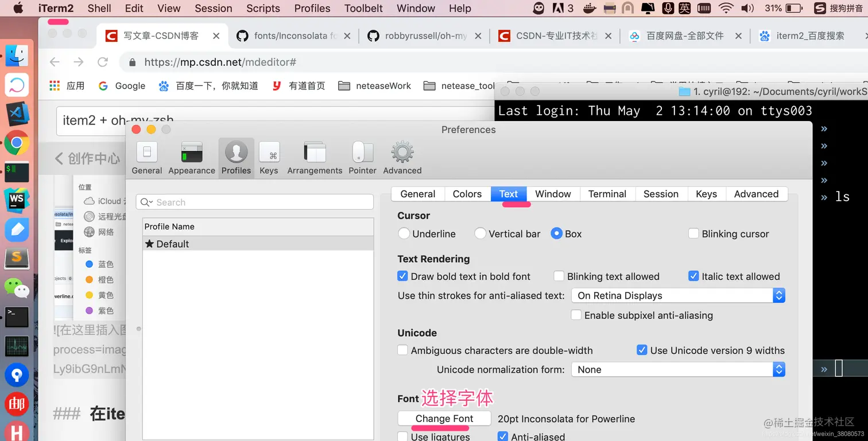Open the Session menu
Image resolution: width=868 pixels, height=441 pixels.
pyautogui.click(x=213, y=8)
